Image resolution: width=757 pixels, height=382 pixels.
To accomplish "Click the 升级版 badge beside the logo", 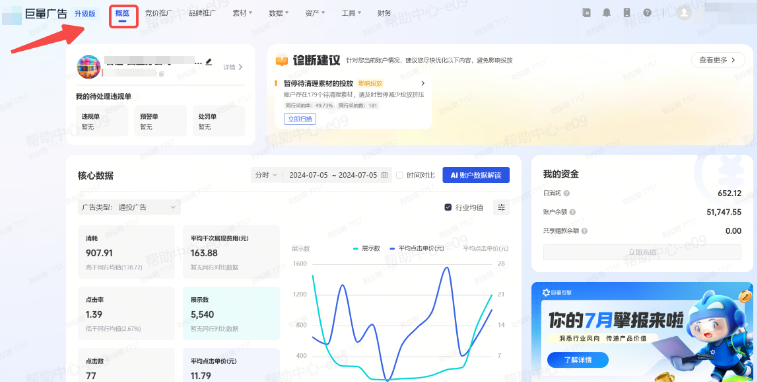I will [85, 14].
